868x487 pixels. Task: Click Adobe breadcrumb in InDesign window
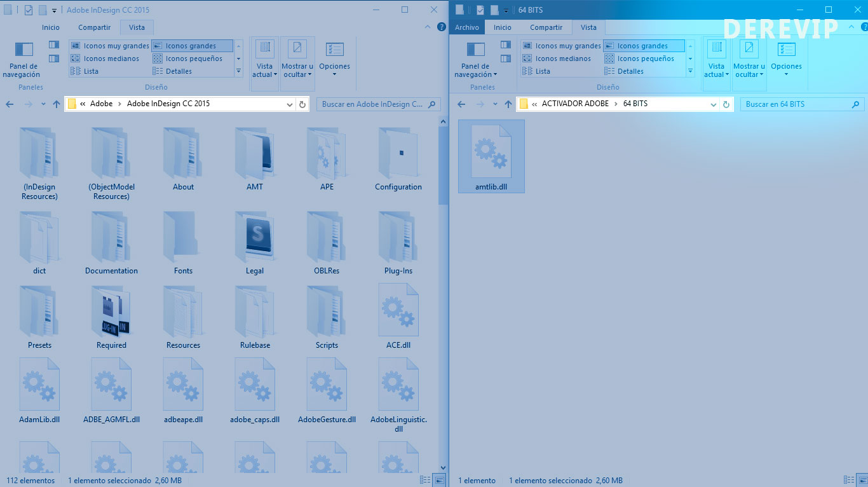point(101,104)
